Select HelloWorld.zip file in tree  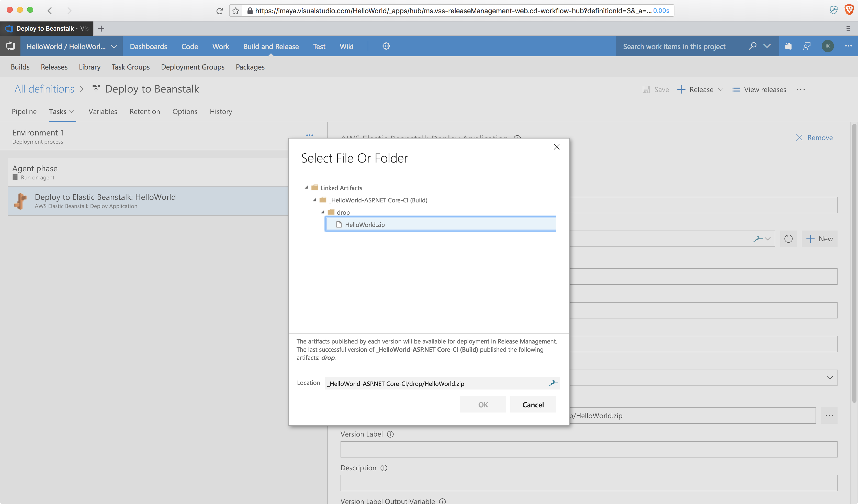[440, 224]
